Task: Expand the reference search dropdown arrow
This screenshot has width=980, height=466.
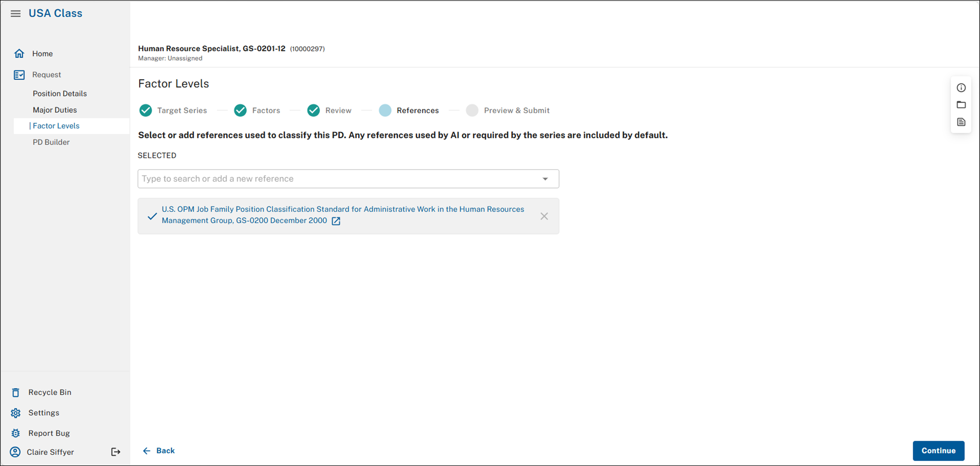Action: (545, 179)
